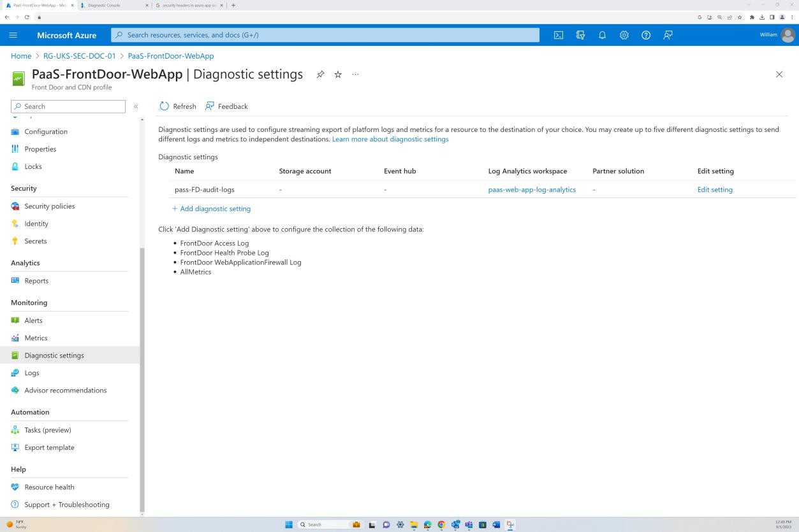Open the Azure feedback icon beside help
The height and width of the screenshot is (532, 799).
pyautogui.click(x=668, y=35)
